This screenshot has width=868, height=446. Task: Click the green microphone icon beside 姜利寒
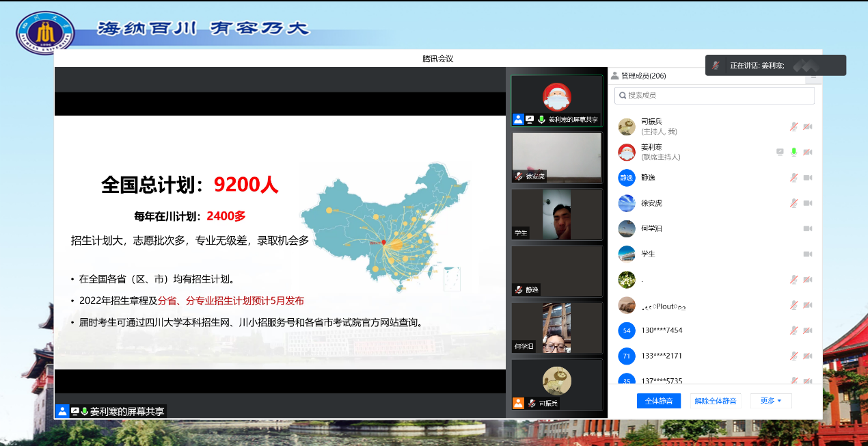[x=794, y=152]
